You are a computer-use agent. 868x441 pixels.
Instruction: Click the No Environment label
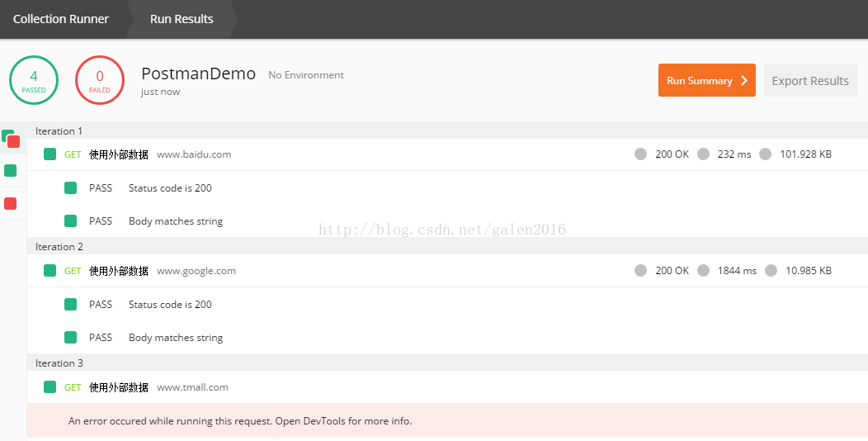306,75
